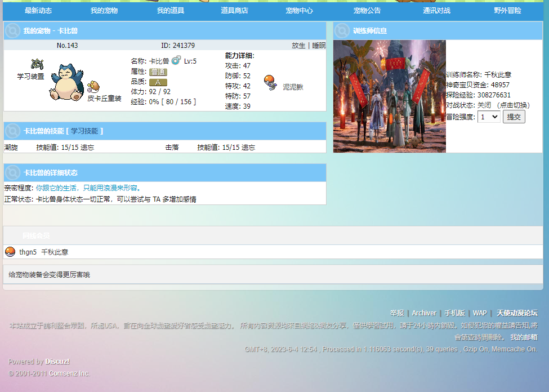Open the Archiver footer link
The width and height of the screenshot is (549, 392).
click(x=424, y=313)
